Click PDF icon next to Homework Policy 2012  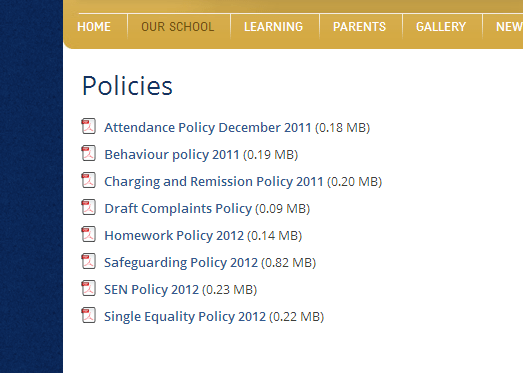pyautogui.click(x=88, y=234)
